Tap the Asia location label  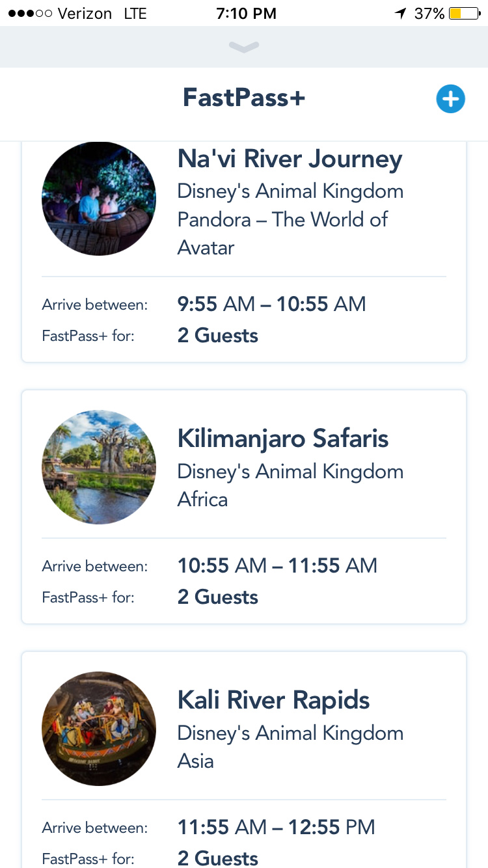click(195, 761)
